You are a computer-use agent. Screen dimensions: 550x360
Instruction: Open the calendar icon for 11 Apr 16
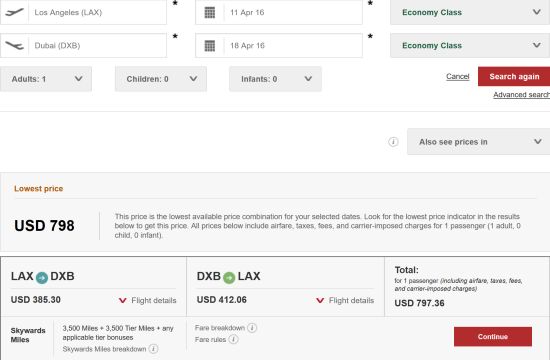210,13
